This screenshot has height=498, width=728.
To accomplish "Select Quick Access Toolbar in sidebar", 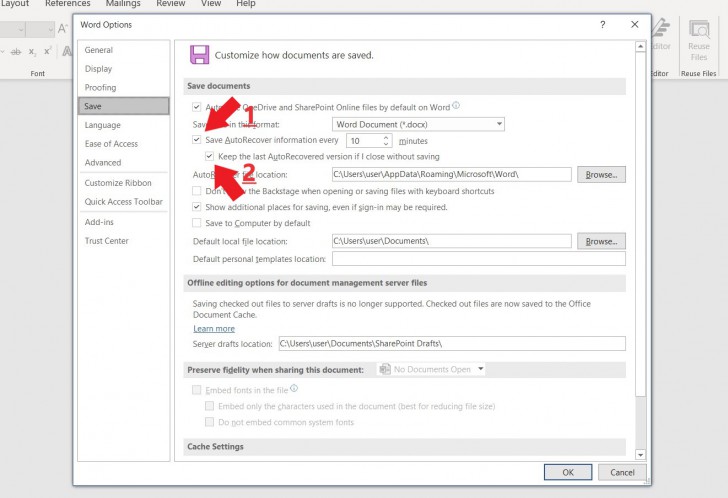I will pos(124,202).
